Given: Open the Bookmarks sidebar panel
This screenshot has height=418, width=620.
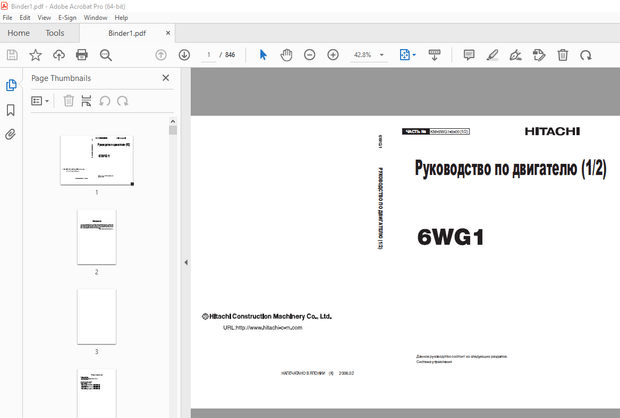Looking at the screenshot, I should (x=11, y=110).
